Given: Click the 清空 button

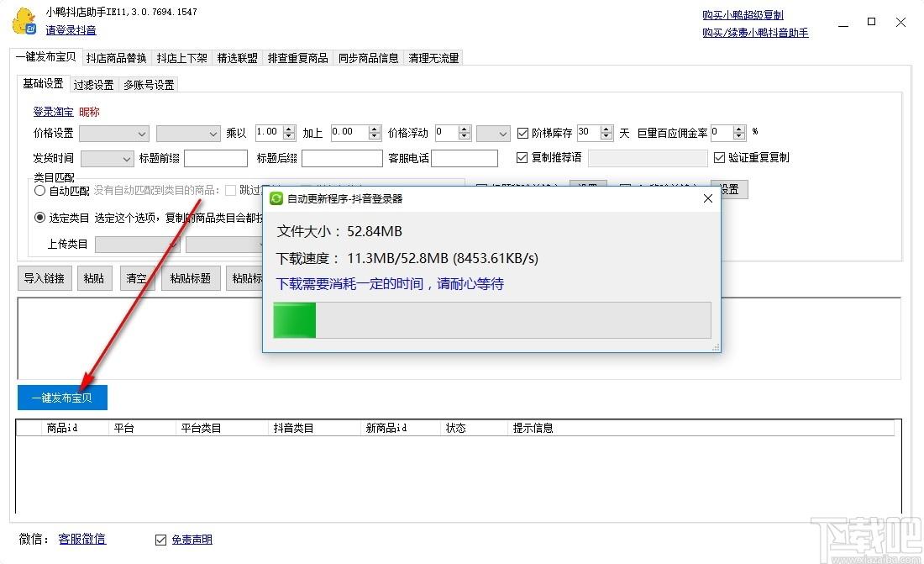Looking at the screenshot, I should click(137, 278).
